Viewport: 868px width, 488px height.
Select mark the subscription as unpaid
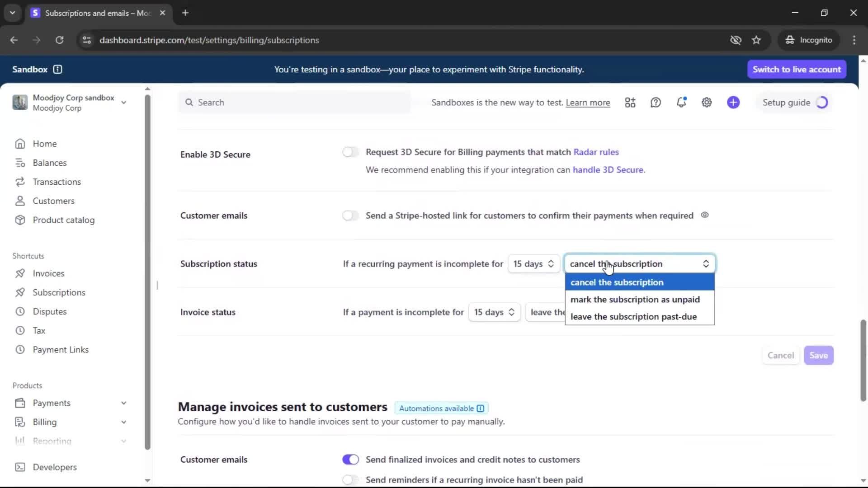click(635, 300)
